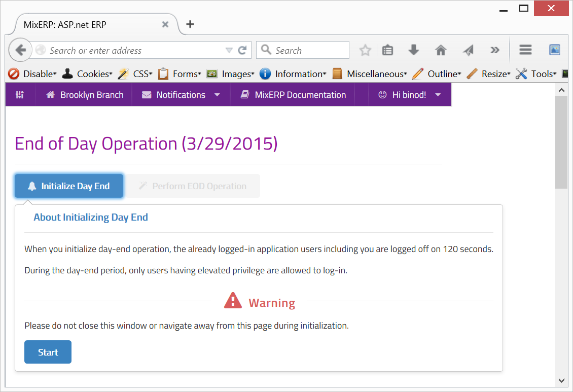573x392 pixels.
Task: Click the browser back arrow button
Action: tap(20, 50)
